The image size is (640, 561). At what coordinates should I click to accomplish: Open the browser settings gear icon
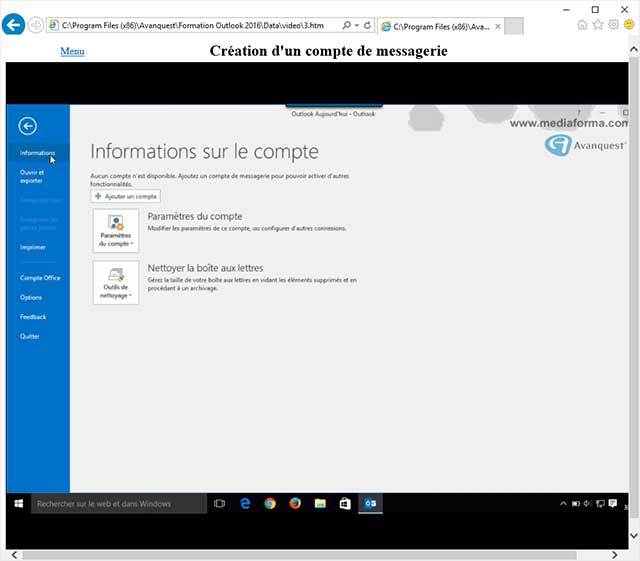point(614,24)
